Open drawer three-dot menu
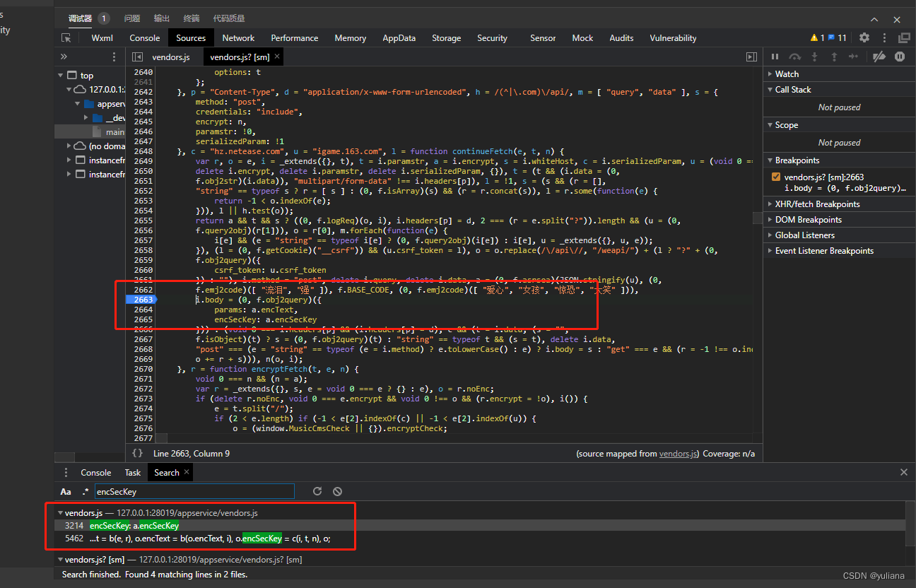This screenshot has height=588, width=916. (x=66, y=472)
